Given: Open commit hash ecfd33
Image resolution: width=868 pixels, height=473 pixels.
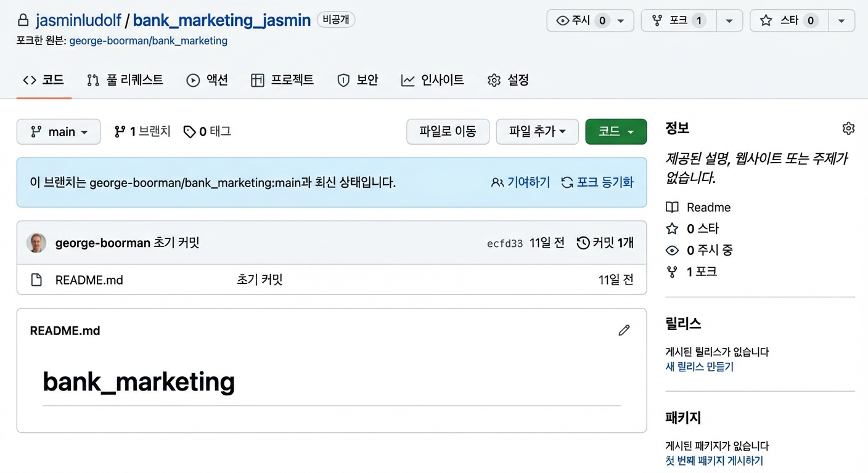Looking at the screenshot, I should (x=505, y=243).
